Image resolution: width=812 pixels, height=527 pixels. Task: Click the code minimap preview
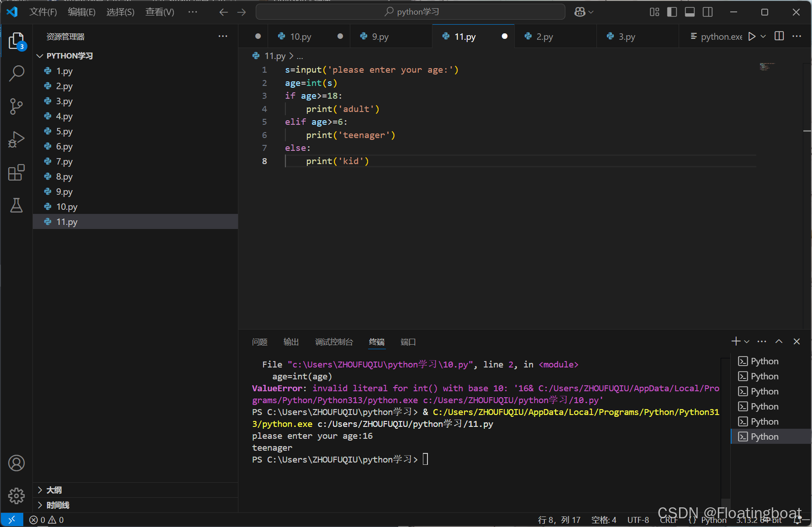click(767, 67)
